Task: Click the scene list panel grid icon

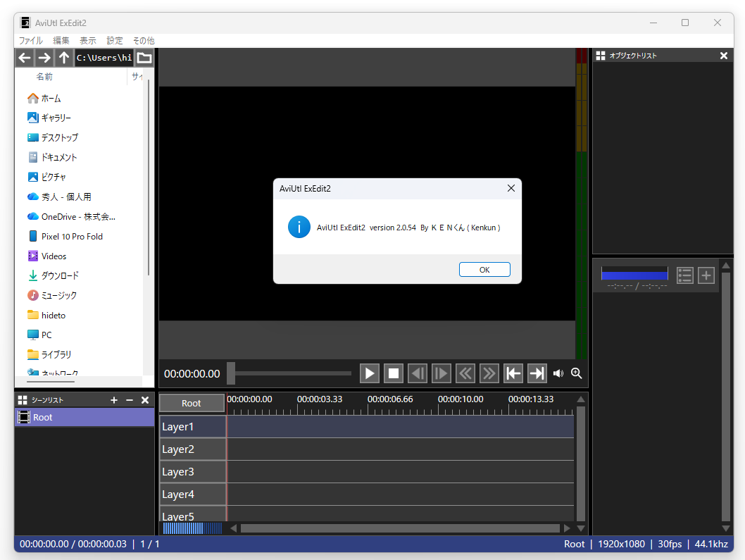Action: (x=23, y=400)
